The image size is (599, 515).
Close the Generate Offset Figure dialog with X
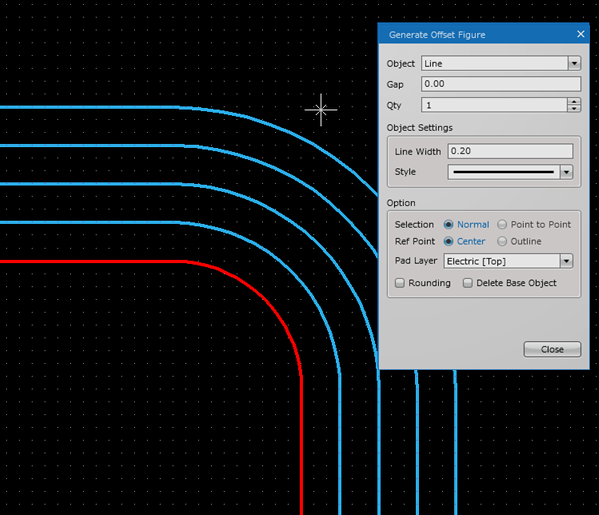click(x=580, y=34)
